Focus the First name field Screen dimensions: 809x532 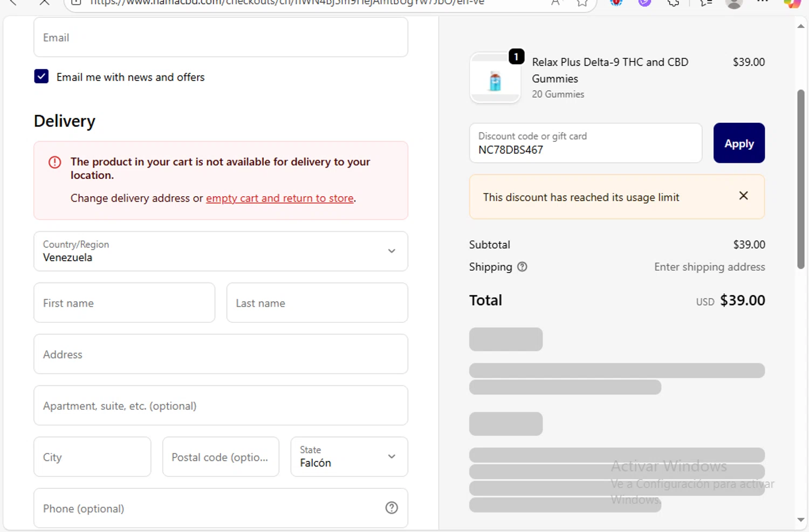[124, 303]
